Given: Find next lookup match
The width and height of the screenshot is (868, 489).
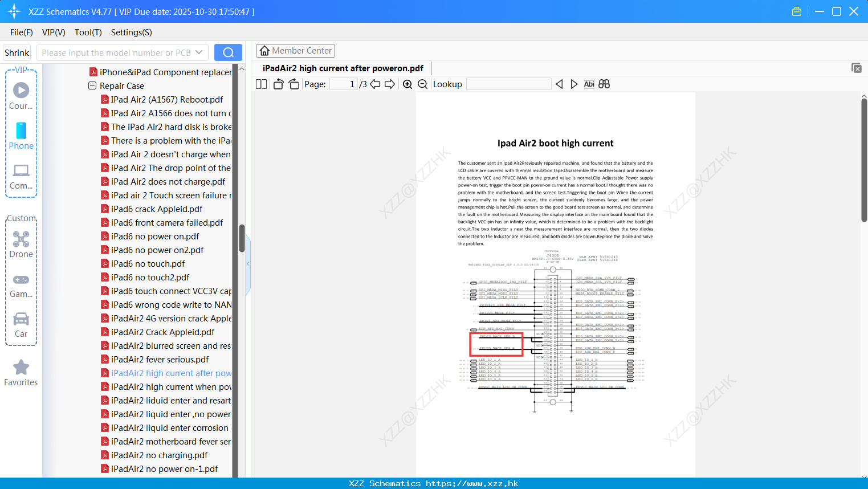Looking at the screenshot, I should click(574, 84).
